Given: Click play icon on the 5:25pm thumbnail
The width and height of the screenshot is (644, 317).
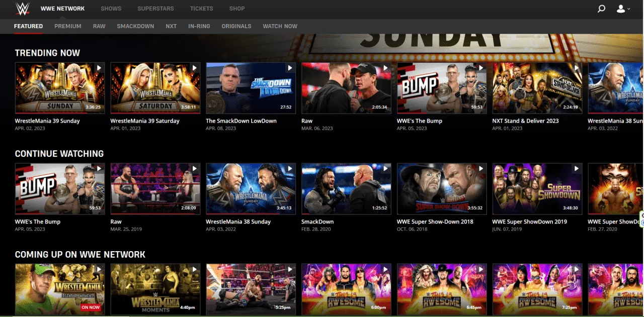Looking at the screenshot, I should (x=290, y=270).
